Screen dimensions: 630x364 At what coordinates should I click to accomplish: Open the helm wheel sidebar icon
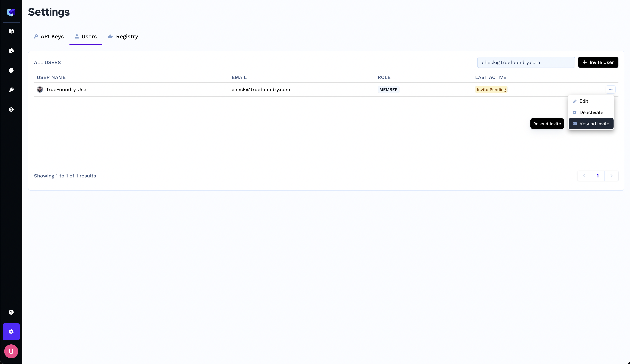[x=11, y=110]
